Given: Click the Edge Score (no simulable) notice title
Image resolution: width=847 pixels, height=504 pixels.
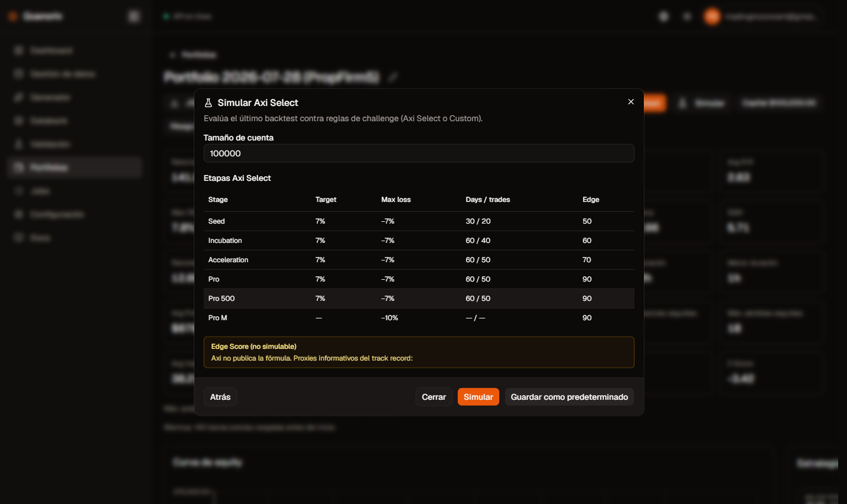Looking at the screenshot, I should pos(253,347).
